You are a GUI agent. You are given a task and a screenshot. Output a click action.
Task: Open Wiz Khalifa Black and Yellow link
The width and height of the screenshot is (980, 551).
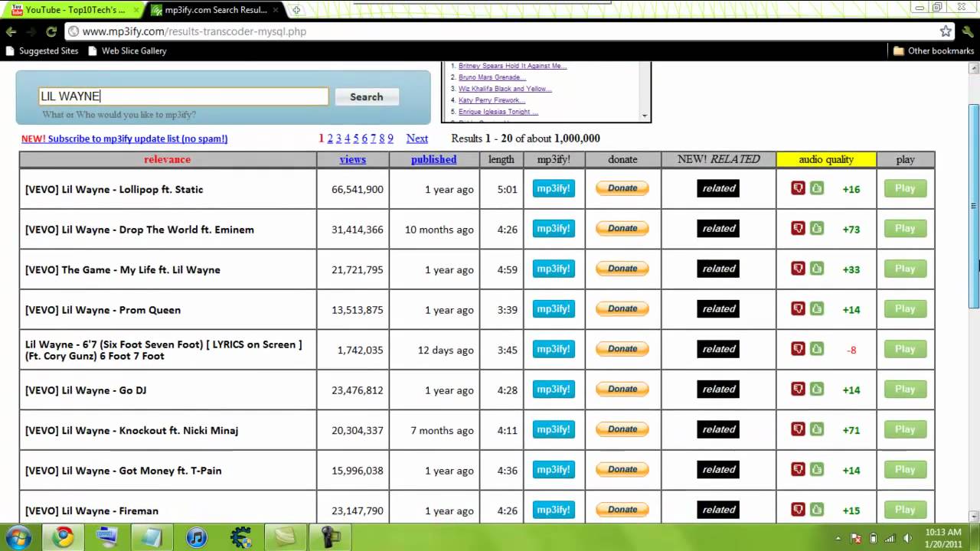[x=505, y=89]
